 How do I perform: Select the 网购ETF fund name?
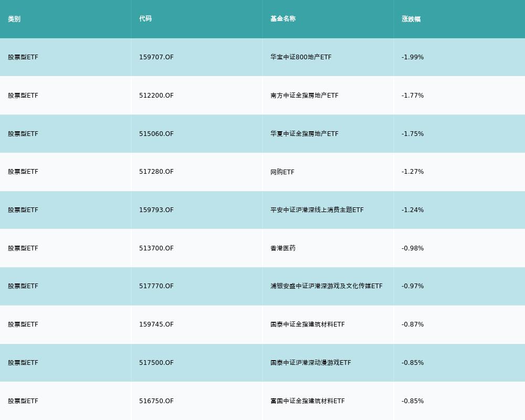click(x=282, y=172)
